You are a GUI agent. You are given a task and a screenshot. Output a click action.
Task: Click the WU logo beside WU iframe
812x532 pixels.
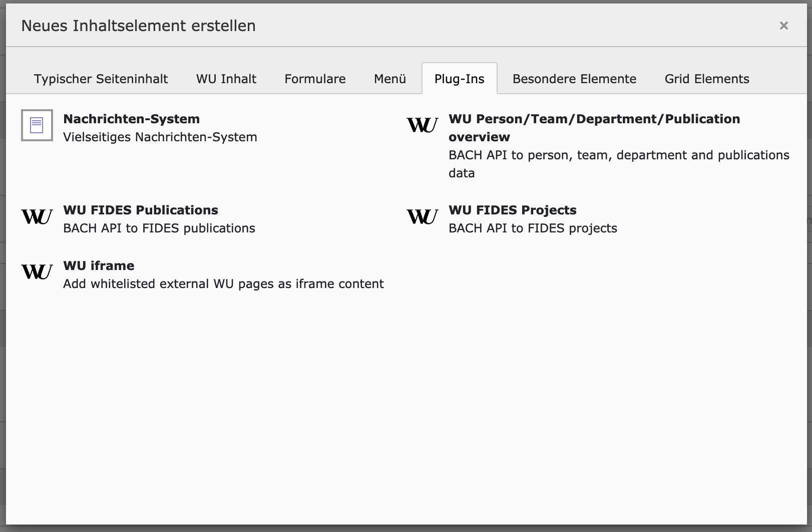(x=37, y=272)
